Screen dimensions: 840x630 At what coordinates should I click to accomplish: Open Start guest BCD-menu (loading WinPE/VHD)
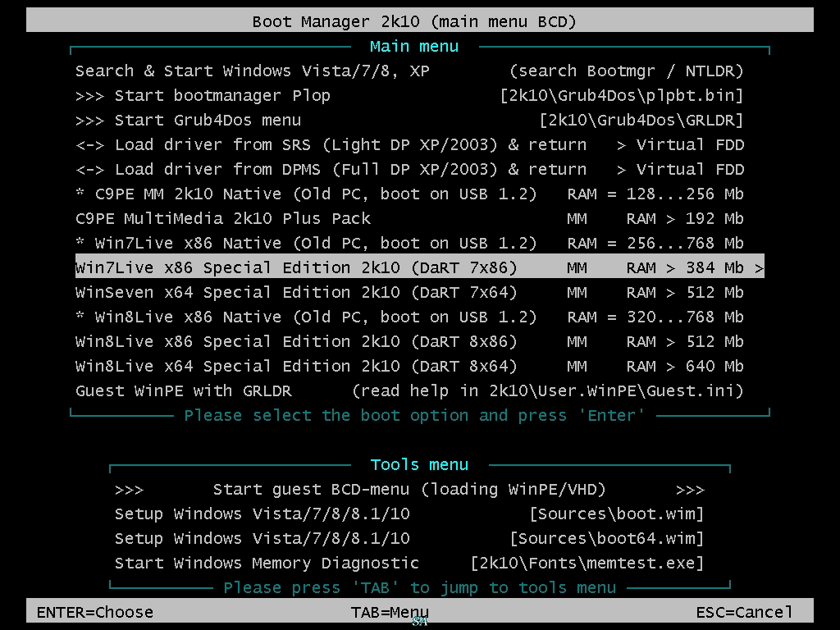pyautogui.click(x=410, y=491)
